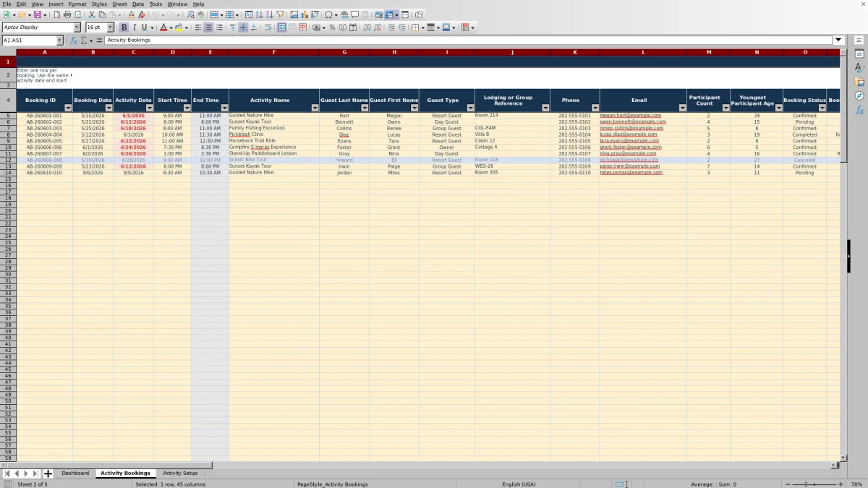The width and height of the screenshot is (868, 488).
Task: Open Find and Replace icon
Action: 190,14
